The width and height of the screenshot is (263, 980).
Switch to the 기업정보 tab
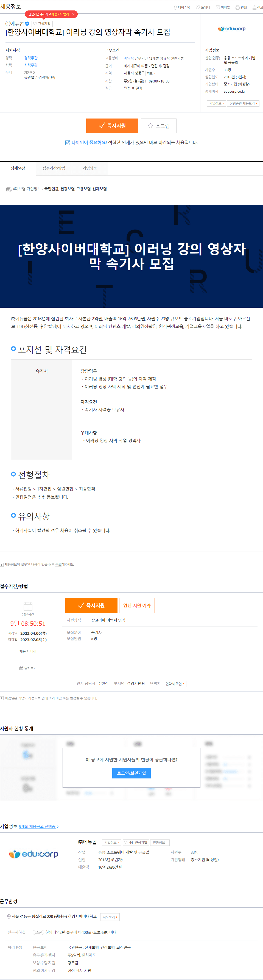pos(90,168)
